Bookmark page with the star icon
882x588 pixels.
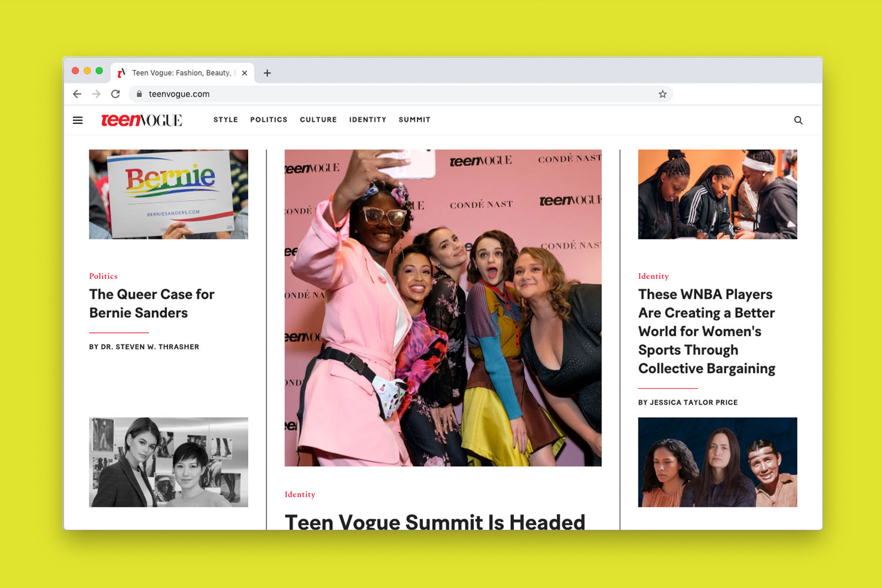coord(662,94)
